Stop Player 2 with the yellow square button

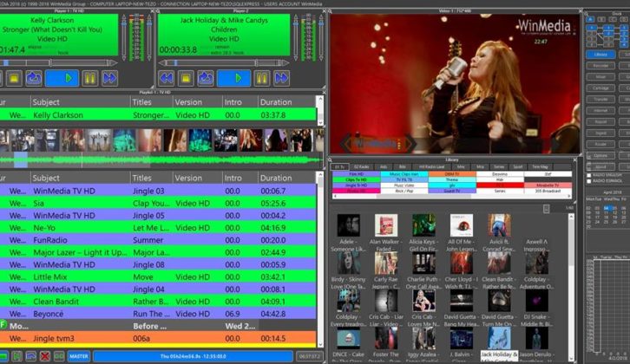(x=186, y=78)
